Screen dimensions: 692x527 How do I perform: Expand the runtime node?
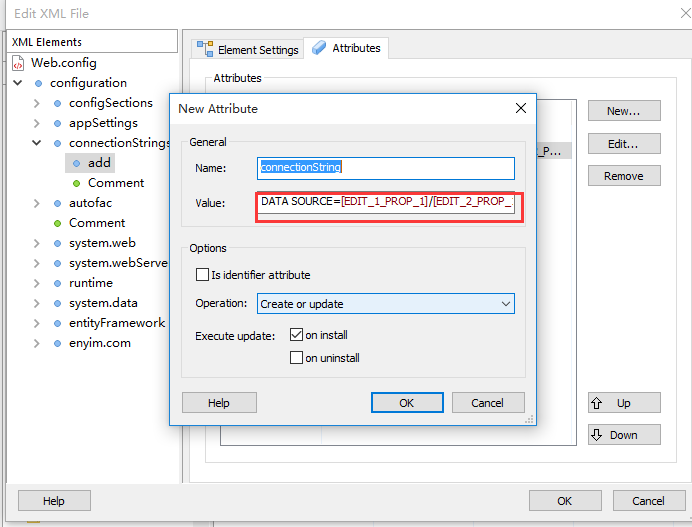(x=37, y=283)
